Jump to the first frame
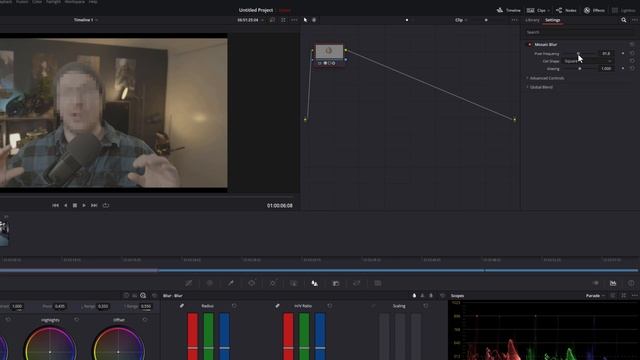 point(56,205)
